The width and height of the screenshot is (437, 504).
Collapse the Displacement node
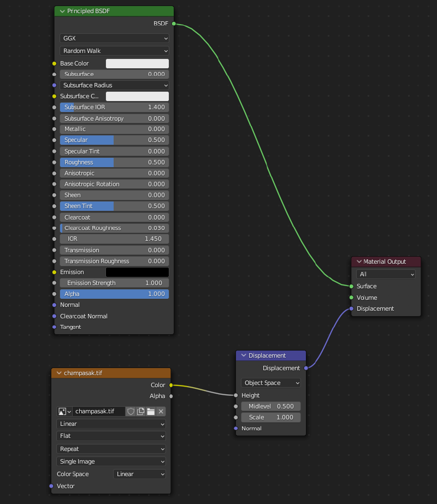[x=244, y=355]
